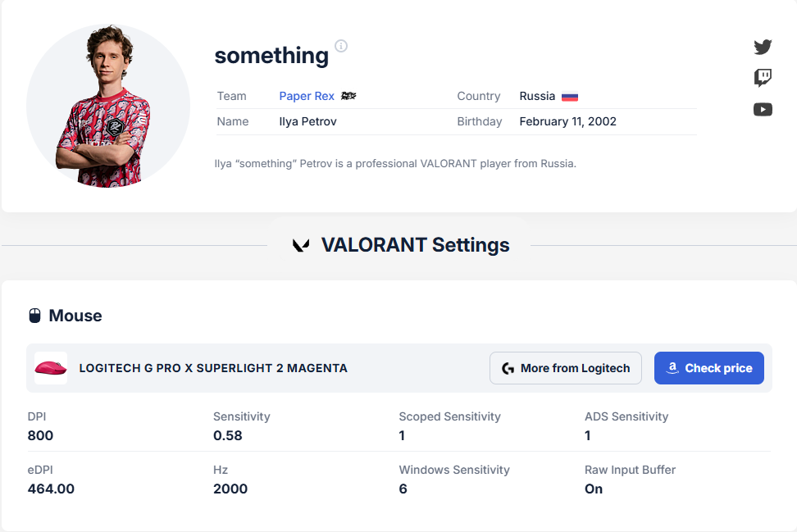Open the YouTube channel icon
The image size is (797, 532).
(x=763, y=109)
